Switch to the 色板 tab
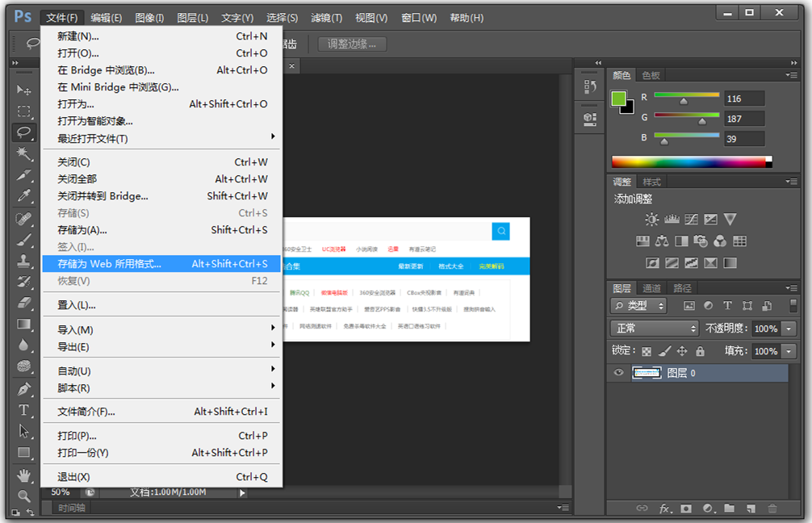Screen dimensions: 812x523 point(651,76)
